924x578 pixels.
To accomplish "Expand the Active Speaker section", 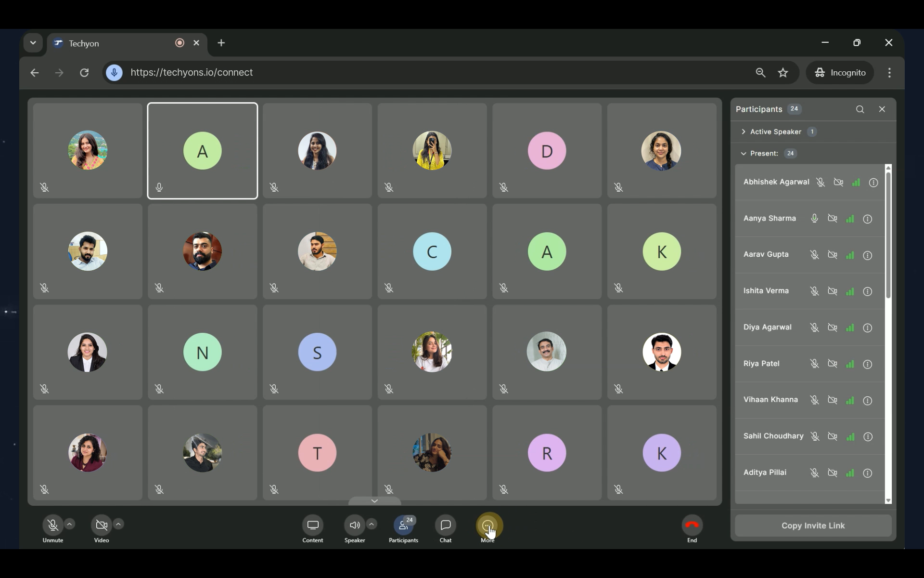I will 743,131.
